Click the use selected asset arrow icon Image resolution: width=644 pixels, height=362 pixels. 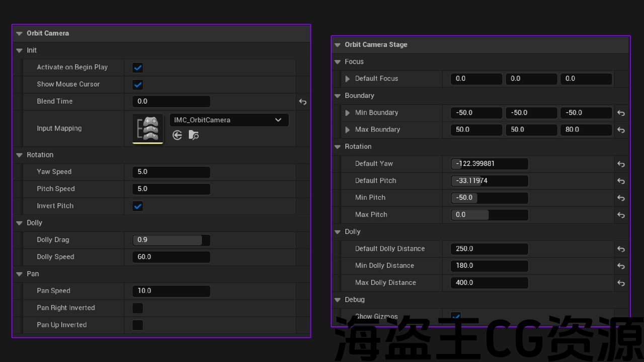pyautogui.click(x=177, y=135)
